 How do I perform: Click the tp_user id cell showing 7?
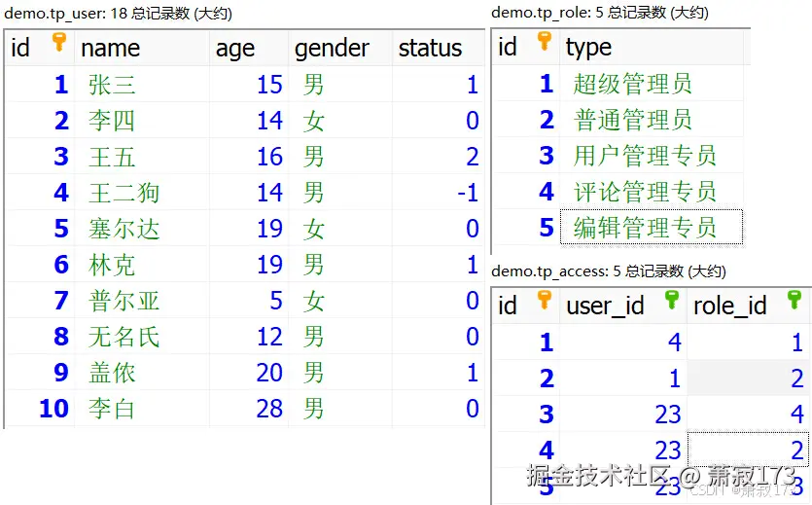pos(41,301)
